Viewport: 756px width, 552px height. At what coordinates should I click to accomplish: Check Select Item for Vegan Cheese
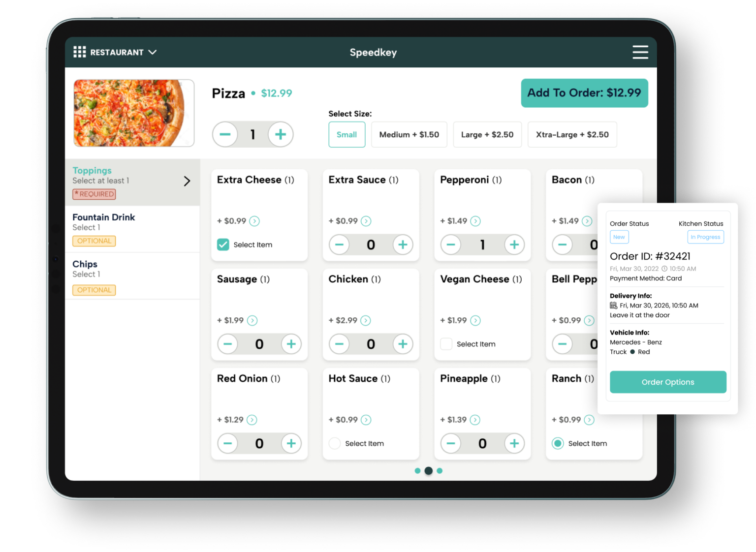(x=446, y=344)
